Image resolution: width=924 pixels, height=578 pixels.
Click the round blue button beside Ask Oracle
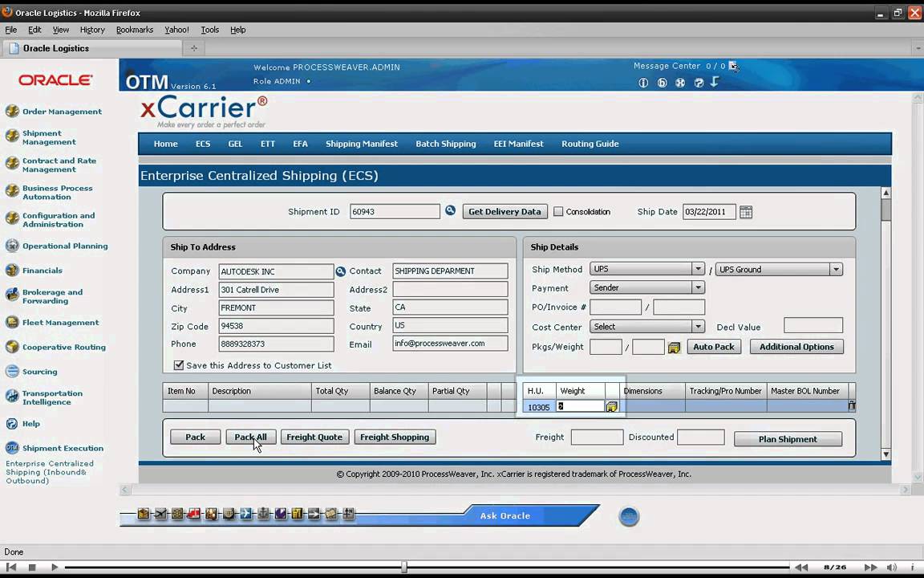[x=629, y=516]
